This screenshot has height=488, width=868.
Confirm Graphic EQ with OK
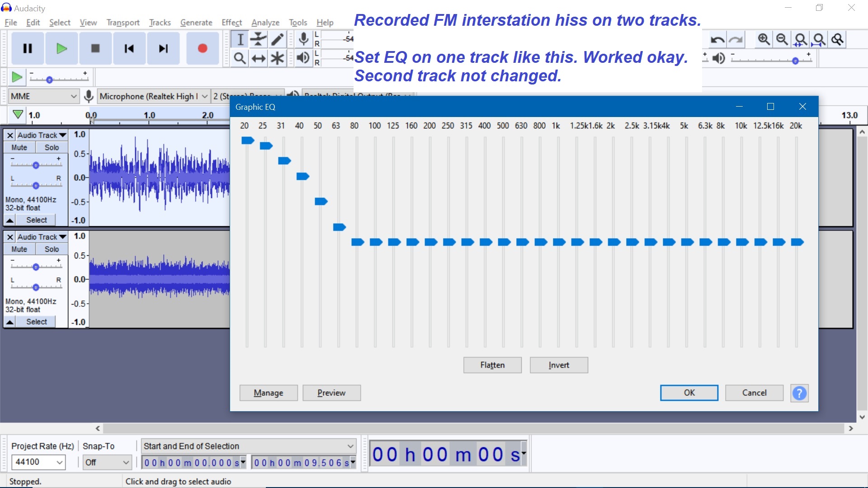pos(689,393)
